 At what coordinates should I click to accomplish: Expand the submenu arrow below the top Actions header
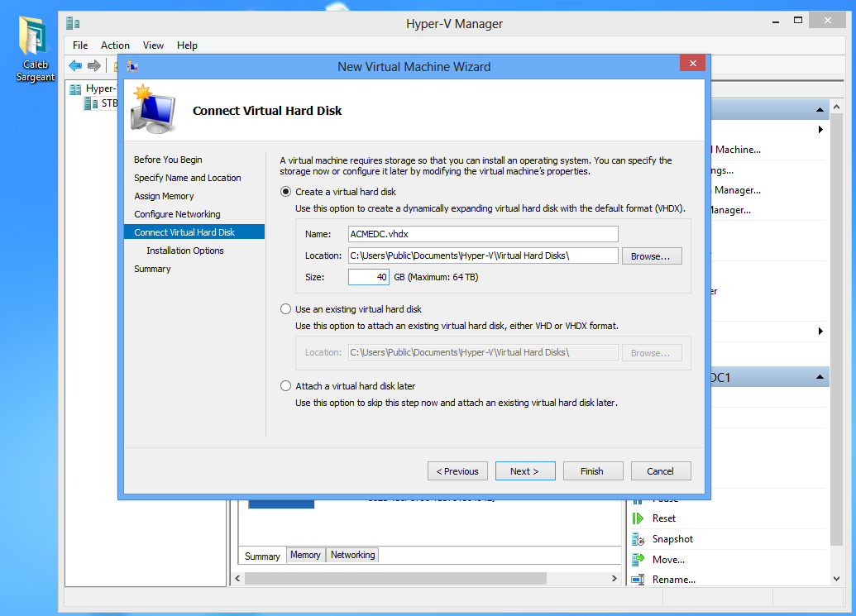tap(820, 129)
